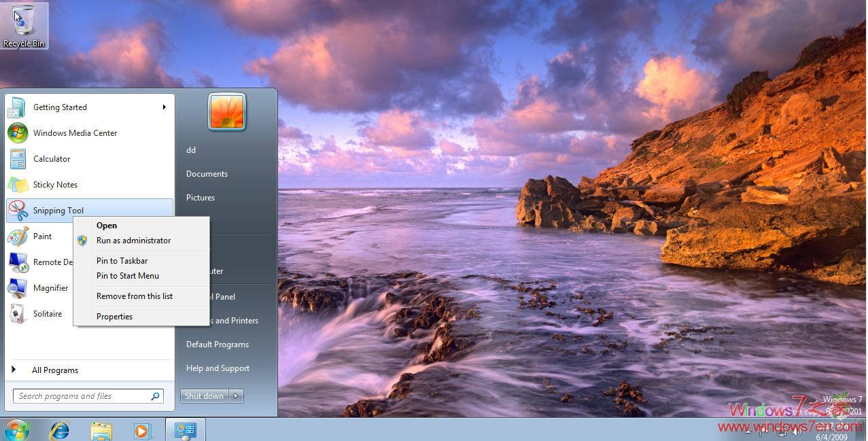
Task: Choose Pin to Taskbar from the context menu
Action: (x=122, y=260)
